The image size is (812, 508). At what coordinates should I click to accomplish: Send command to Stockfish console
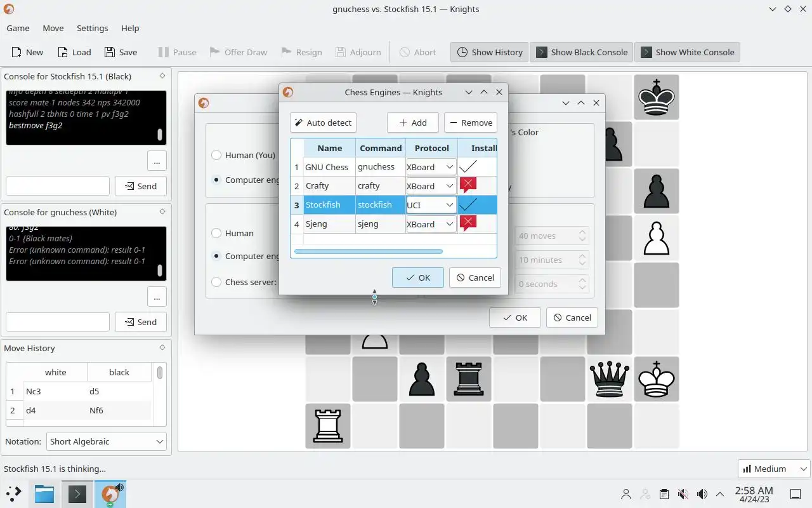pos(140,186)
